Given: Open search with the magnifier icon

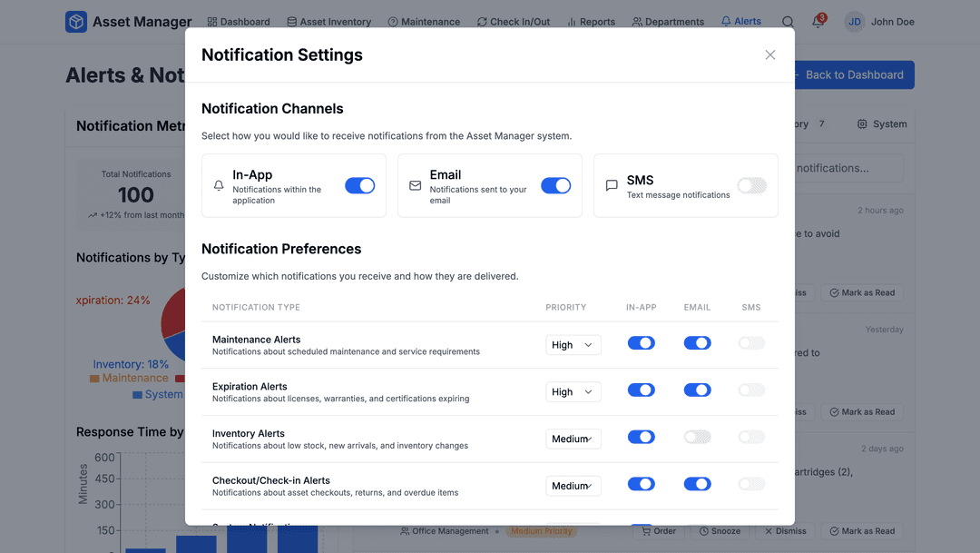Looking at the screenshot, I should (788, 22).
